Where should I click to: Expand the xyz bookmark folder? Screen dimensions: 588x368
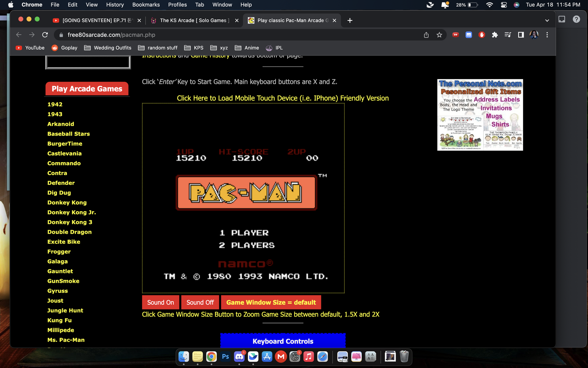(219, 48)
